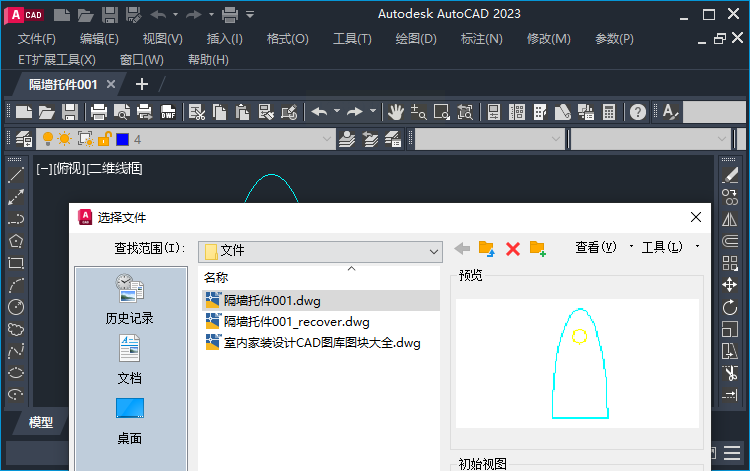The image size is (750, 471).
Task: Create New Folder icon in dialog
Action: tap(538, 248)
